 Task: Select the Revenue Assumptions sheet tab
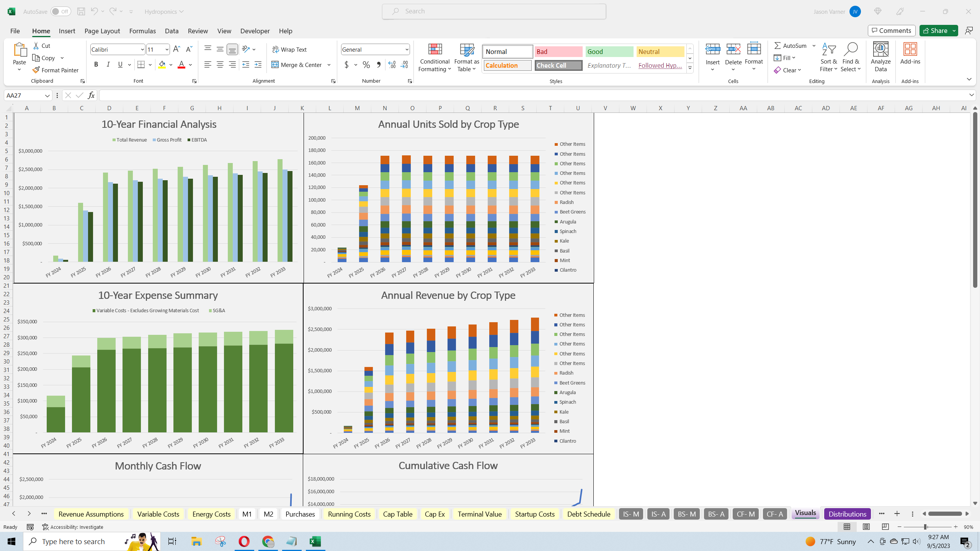point(91,514)
